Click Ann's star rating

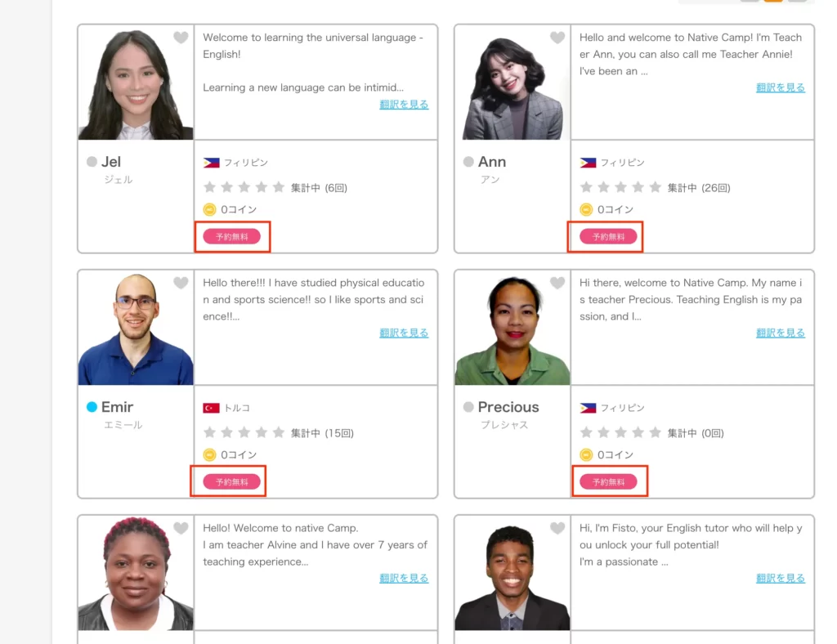coord(620,187)
